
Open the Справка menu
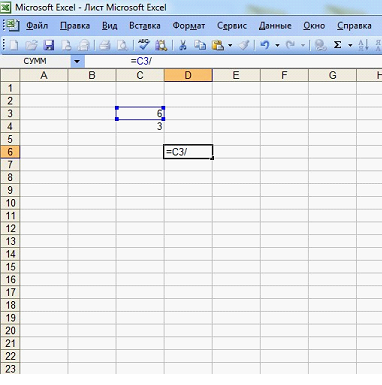(354, 26)
